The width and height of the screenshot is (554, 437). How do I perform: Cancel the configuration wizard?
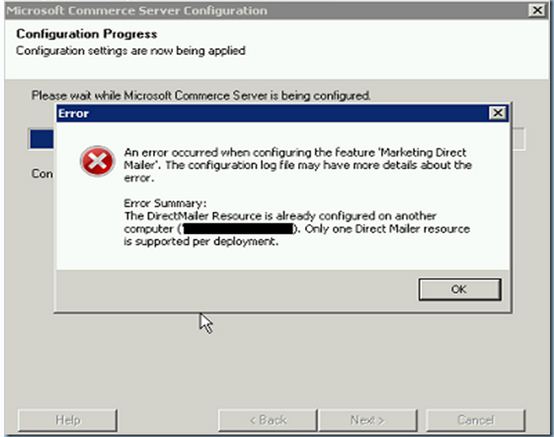click(x=476, y=420)
